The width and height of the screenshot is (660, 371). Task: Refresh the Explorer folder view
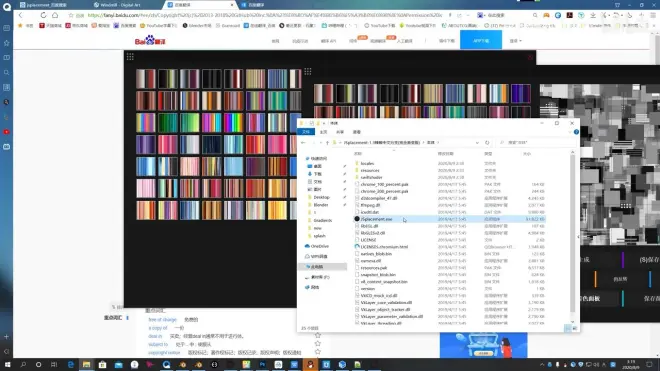point(487,143)
